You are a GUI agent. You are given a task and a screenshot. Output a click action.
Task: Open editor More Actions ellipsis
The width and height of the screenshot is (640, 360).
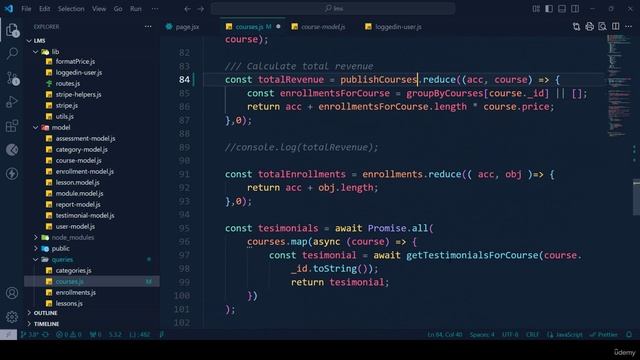(x=629, y=27)
